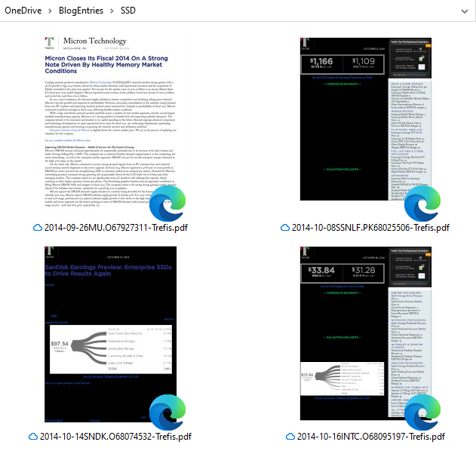Image resolution: width=476 pixels, height=451 pixels.
Task: Click the Edge icon on the SNDK PDF
Action: coord(167,412)
